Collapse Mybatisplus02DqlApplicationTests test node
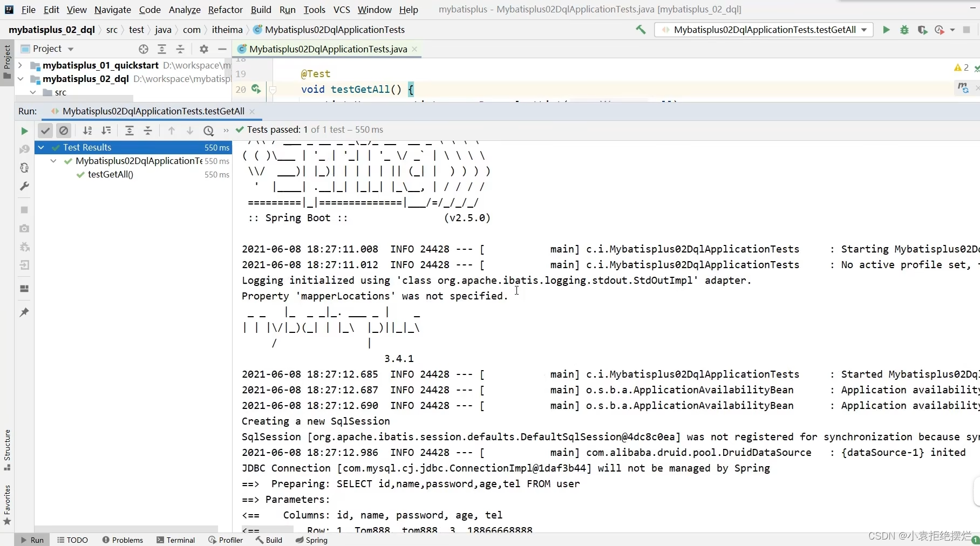This screenshot has height=546, width=980. point(53,161)
